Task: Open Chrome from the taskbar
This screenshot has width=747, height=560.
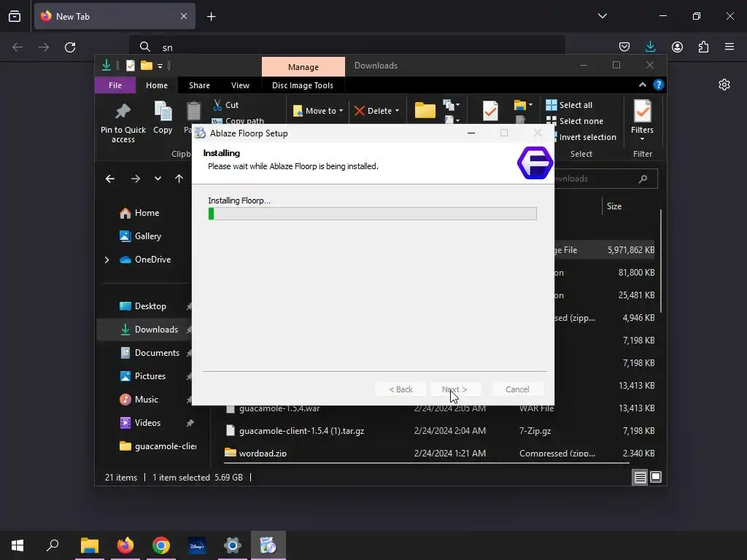Action: coord(161,545)
